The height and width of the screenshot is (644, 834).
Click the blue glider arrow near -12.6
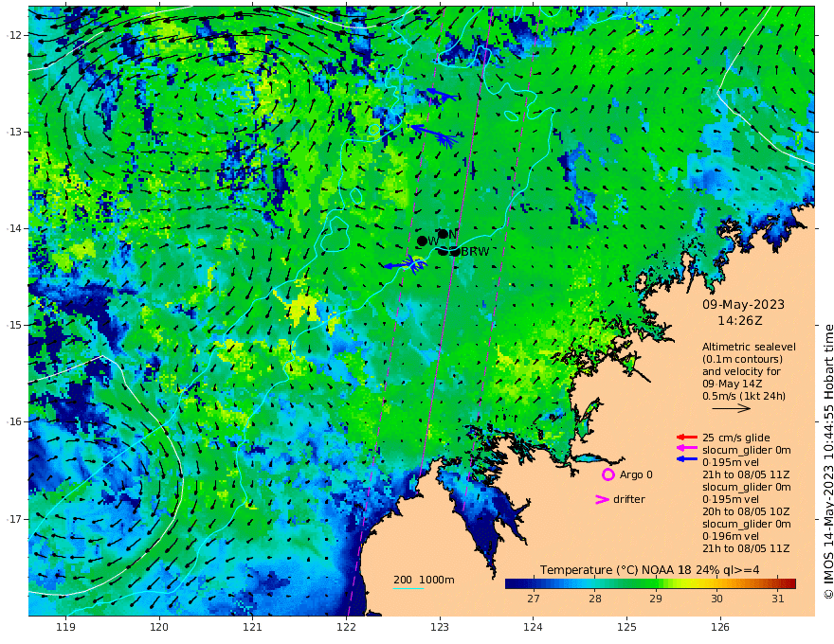coord(442,95)
